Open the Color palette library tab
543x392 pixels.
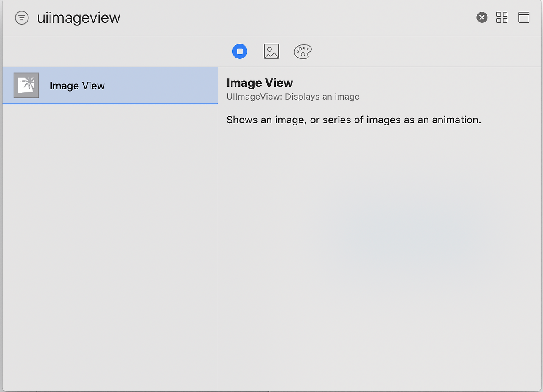(x=303, y=51)
